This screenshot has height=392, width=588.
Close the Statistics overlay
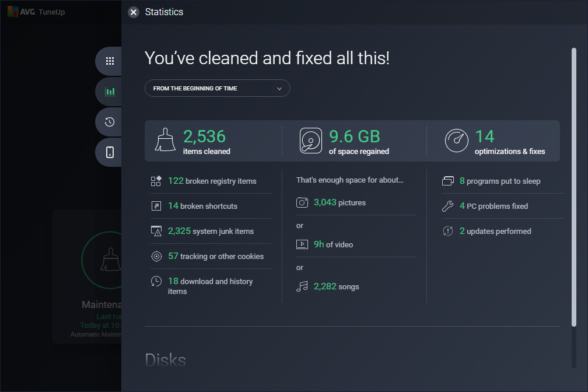[x=133, y=12]
